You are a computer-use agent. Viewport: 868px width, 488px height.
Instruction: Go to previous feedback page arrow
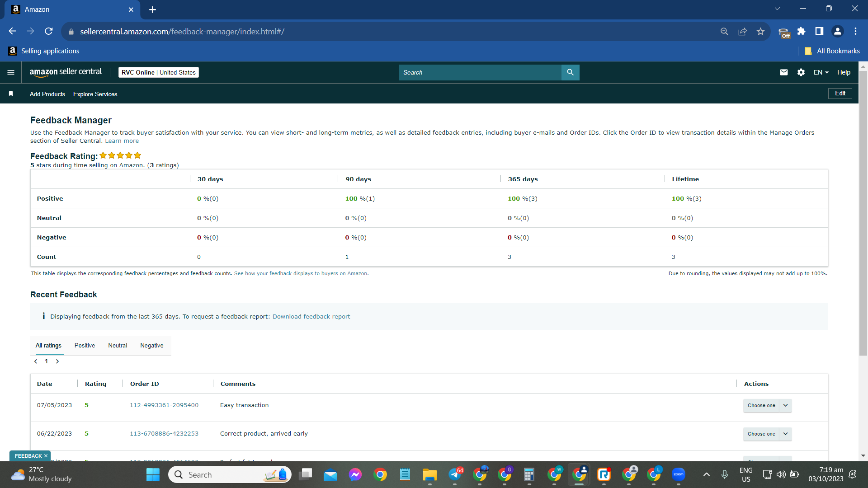36,361
